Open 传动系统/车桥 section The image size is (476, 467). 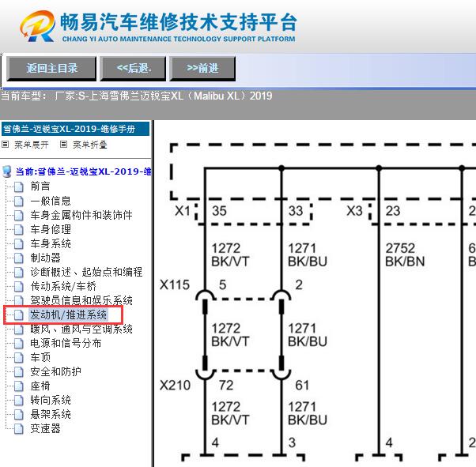(x=63, y=286)
